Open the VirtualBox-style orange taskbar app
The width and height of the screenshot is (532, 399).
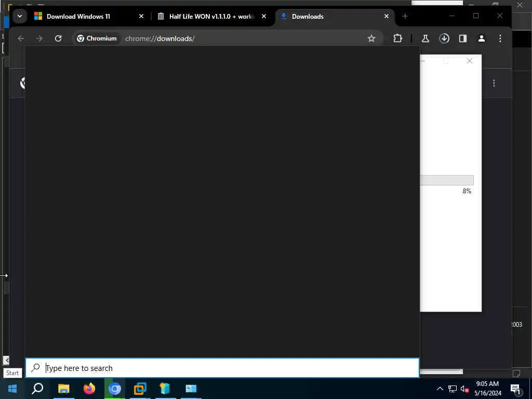(x=140, y=389)
